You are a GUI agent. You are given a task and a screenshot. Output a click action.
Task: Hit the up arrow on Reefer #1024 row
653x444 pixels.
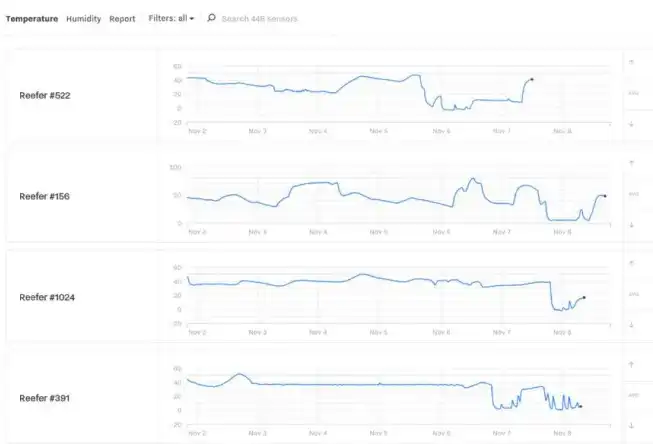coord(631,263)
